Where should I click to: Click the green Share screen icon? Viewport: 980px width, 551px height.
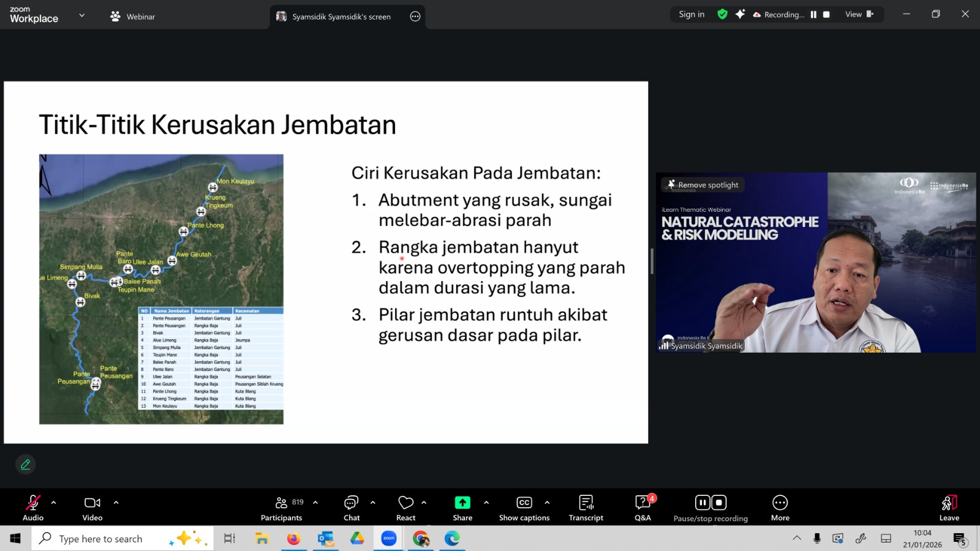(462, 503)
